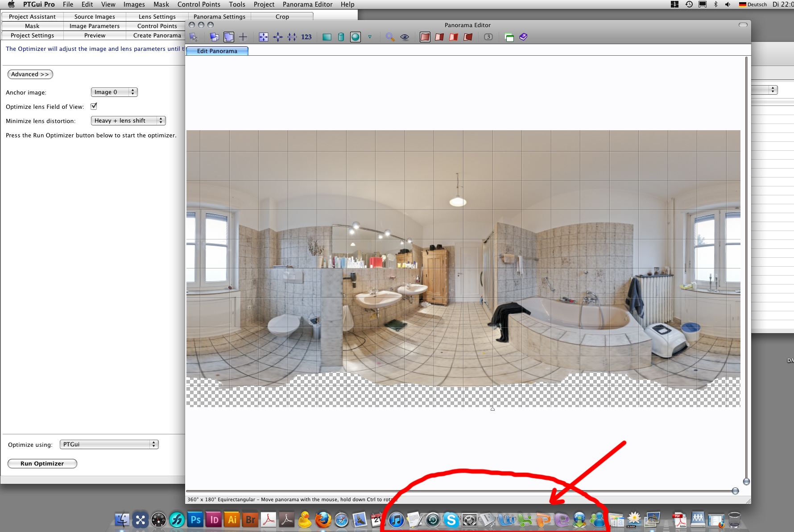Switch to the Control Points tab
The image size is (794, 532).
pos(157,26)
